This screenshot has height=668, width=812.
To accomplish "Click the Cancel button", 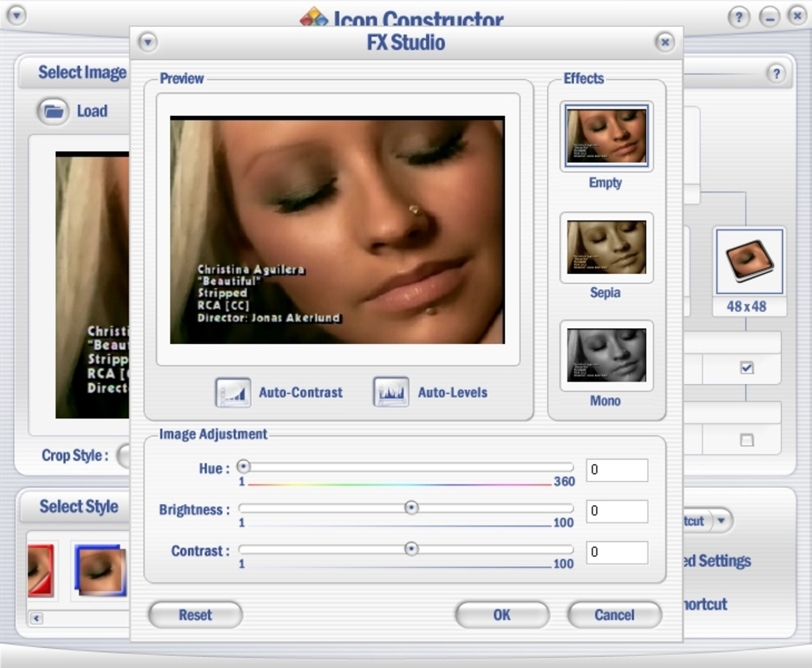I will 614,615.
